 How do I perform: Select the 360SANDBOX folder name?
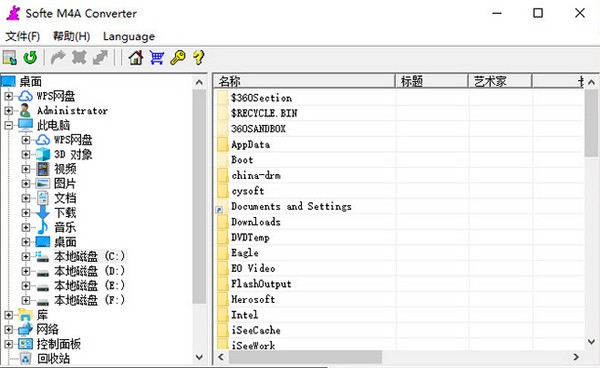point(258,129)
